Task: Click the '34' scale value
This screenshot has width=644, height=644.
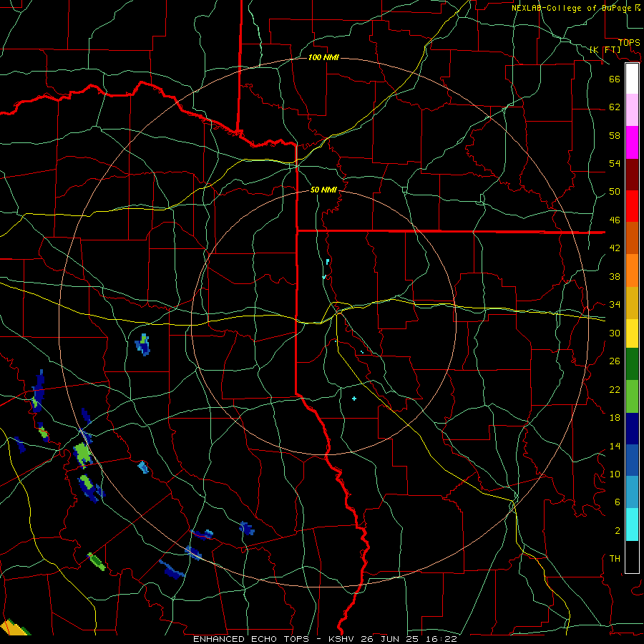Action: point(615,304)
